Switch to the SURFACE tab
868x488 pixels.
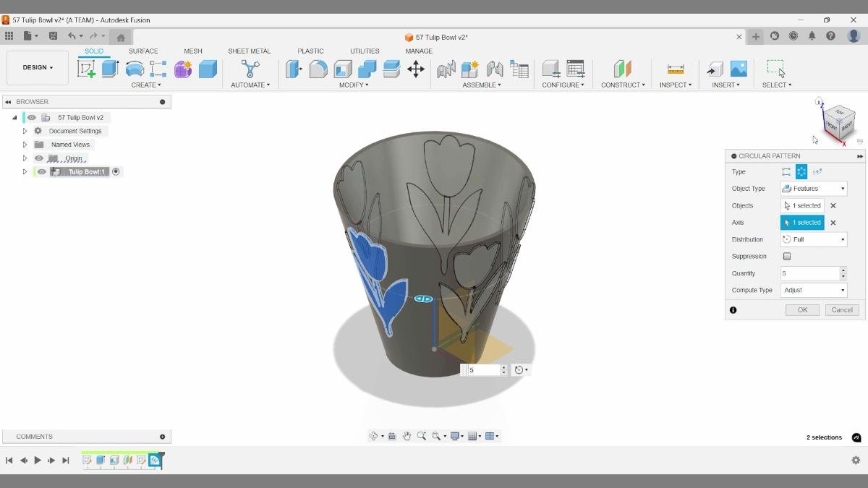[143, 51]
